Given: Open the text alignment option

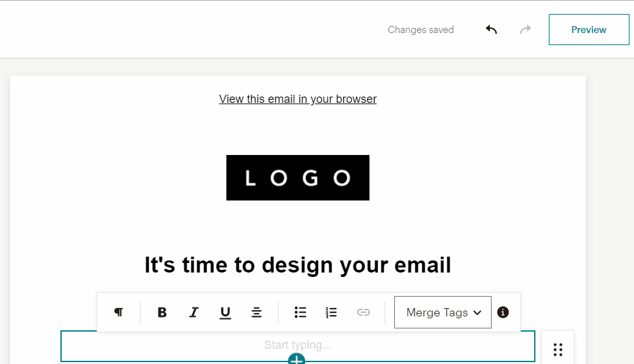Looking at the screenshot, I should [256, 313].
